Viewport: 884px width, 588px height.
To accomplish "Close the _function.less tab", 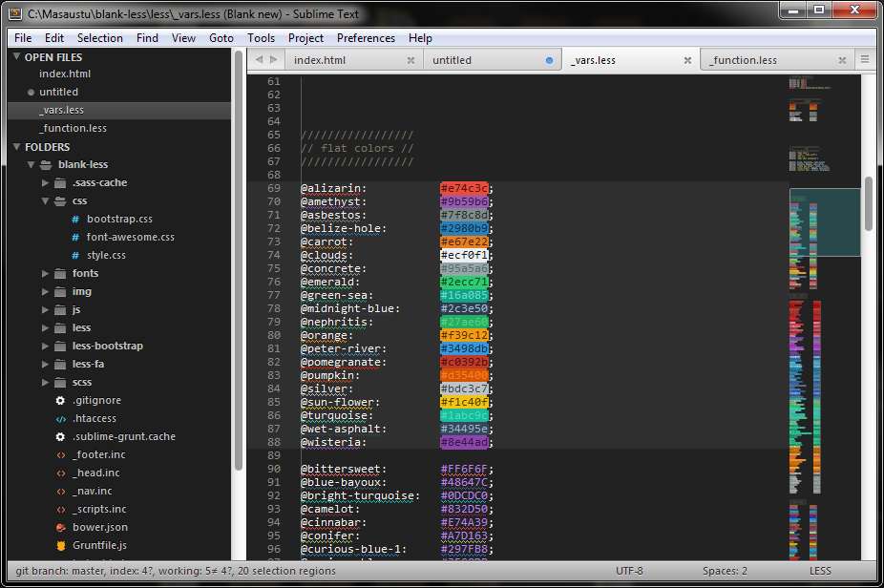I will (x=842, y=58).
